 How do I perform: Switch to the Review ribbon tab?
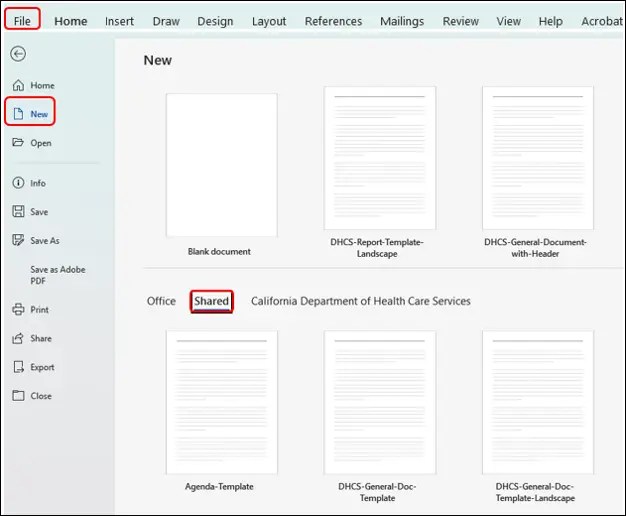pos(461,21)
